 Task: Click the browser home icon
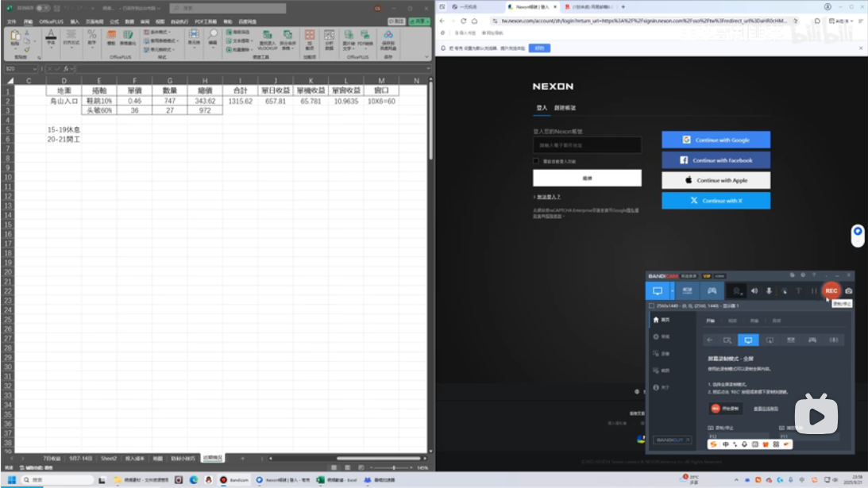(x=474, y=21)
